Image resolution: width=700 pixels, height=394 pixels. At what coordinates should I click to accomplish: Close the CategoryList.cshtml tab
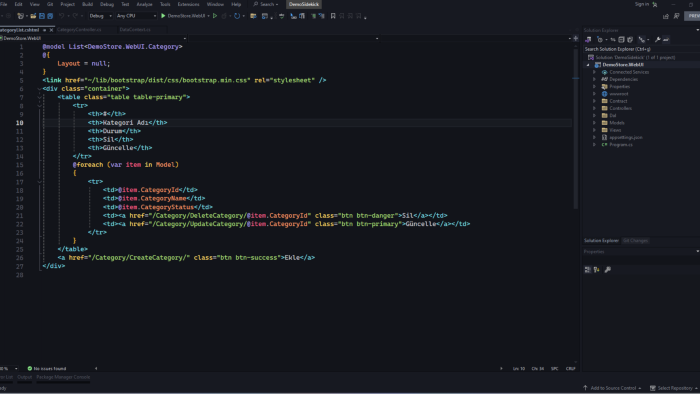51,30
